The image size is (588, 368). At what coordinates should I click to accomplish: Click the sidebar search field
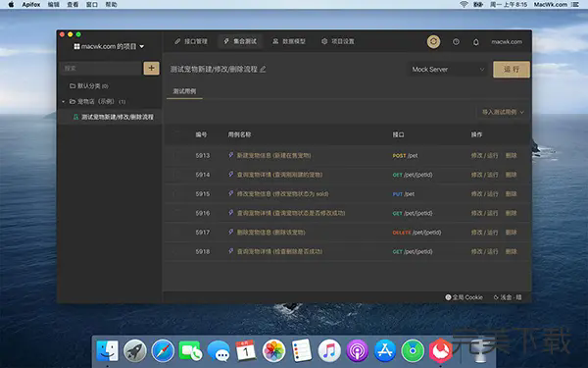(101, 68)
